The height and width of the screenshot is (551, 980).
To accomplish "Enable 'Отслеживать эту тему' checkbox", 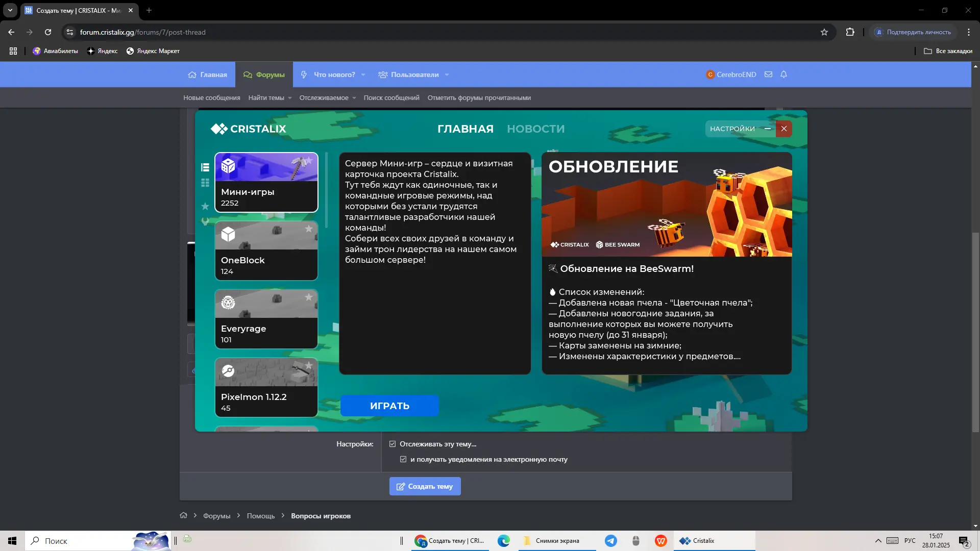I will pyautogui.click(x=393, y=444).
